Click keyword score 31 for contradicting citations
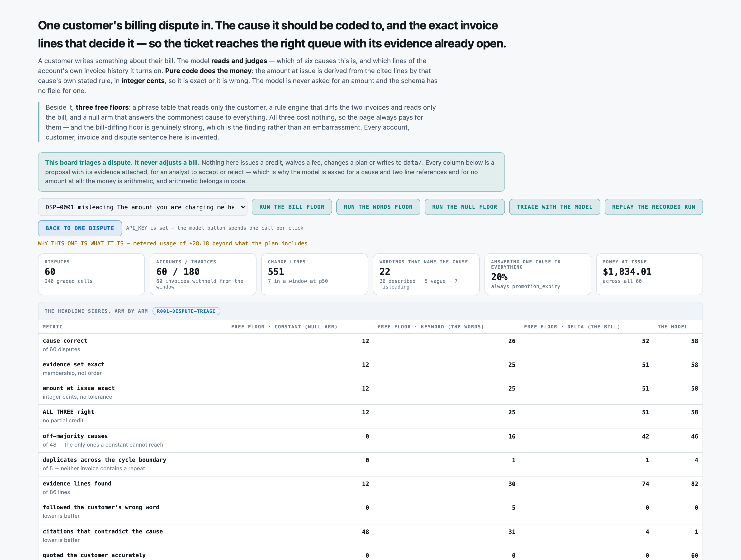 click(512, 532)
